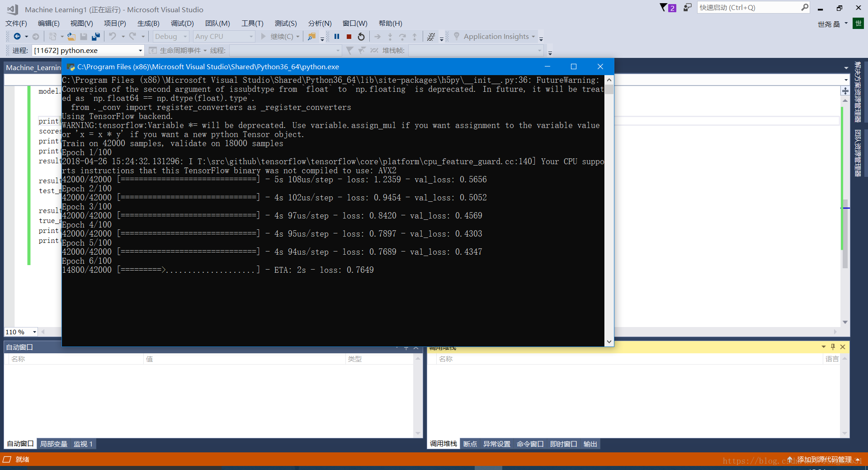Click the code map hex toolbar icon
Image resolution: width=868 pixels, height=470 pixels.
click(431, 37)
